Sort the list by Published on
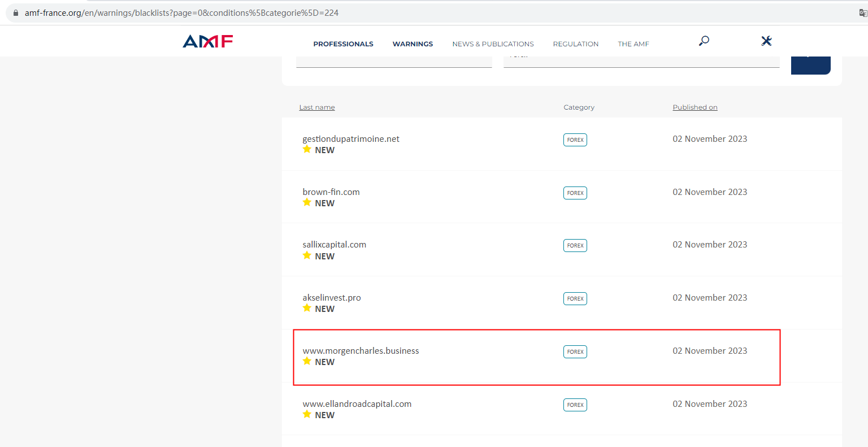The image size is (868, 447). (x=695, y=107)
